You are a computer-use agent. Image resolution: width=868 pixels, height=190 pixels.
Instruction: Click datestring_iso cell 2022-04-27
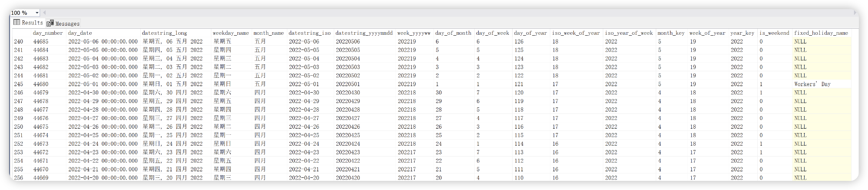[x=310, y=118]
